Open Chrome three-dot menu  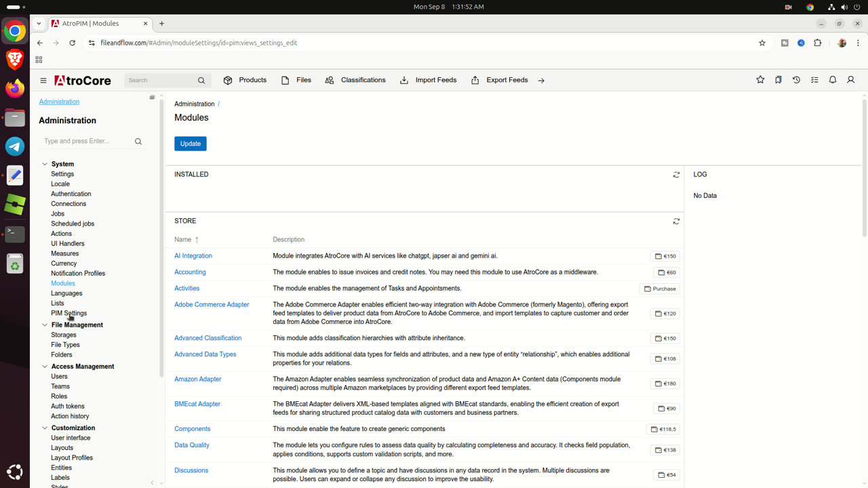click(x=857, y=43)
